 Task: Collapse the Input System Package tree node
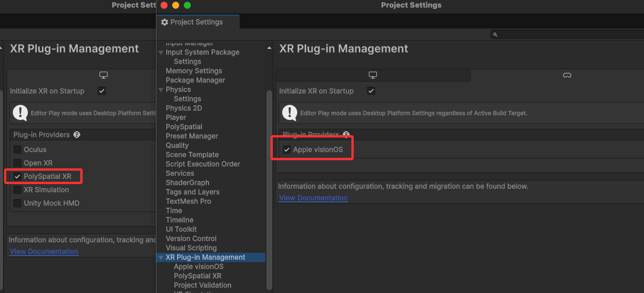pos(161,52)
